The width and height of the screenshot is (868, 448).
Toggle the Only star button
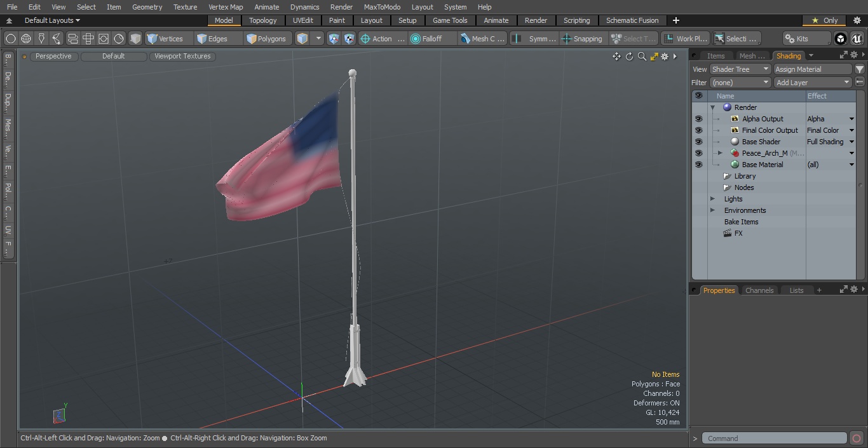[x=824, y=20]
